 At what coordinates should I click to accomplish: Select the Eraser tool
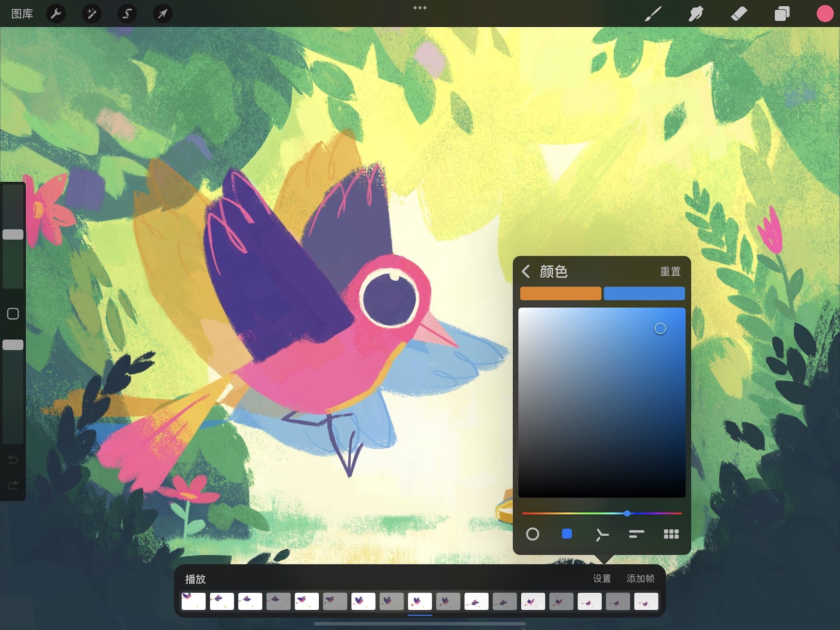click(739, 14)
